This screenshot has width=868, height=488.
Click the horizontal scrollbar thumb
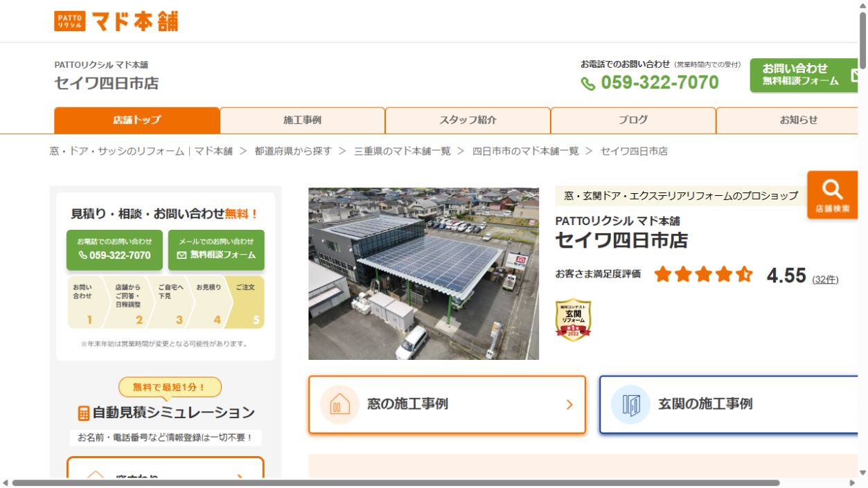pyautogui.click(x=396, y=482)
